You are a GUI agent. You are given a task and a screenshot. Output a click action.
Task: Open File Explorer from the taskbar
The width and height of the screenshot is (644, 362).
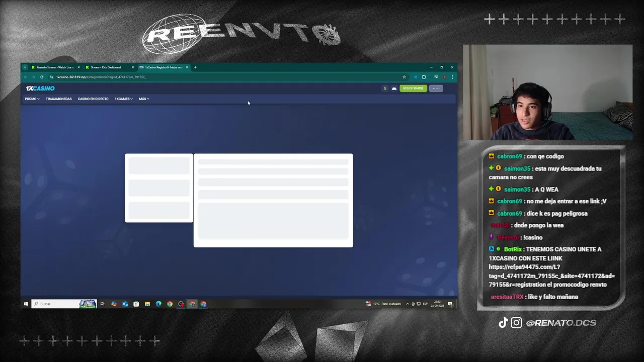[147, 304]
